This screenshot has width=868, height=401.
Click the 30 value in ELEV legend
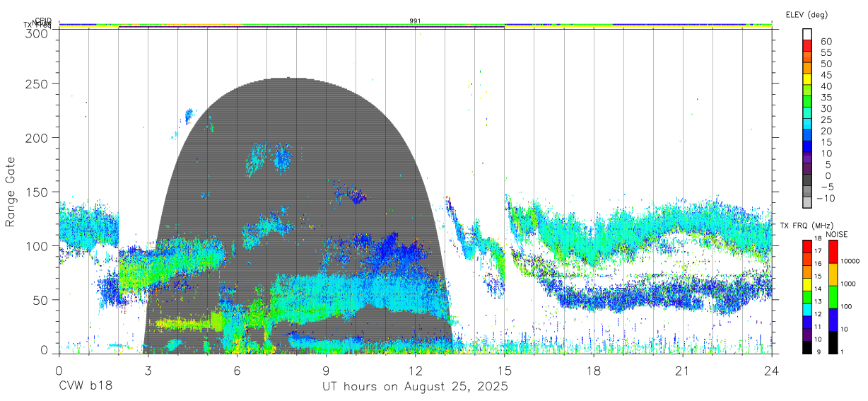click(826, 108)
